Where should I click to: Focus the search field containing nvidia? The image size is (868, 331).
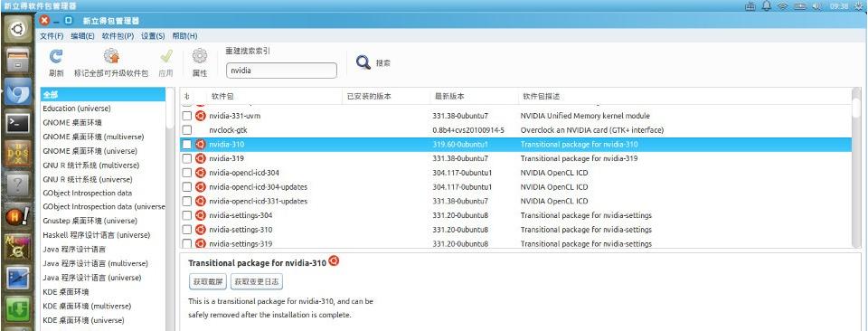pos(281,71)
